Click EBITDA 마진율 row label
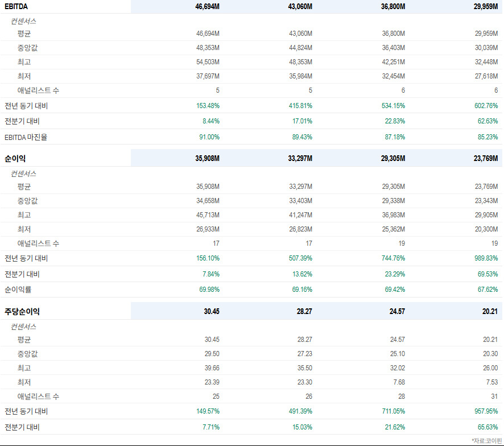Viewport: 504px width, 446px height. coord(26,137)
